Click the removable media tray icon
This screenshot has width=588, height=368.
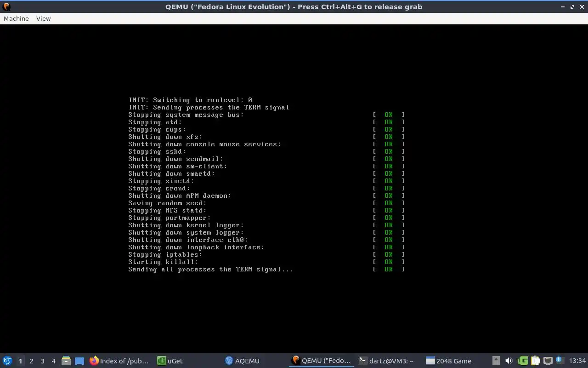(x=496, y=361)
